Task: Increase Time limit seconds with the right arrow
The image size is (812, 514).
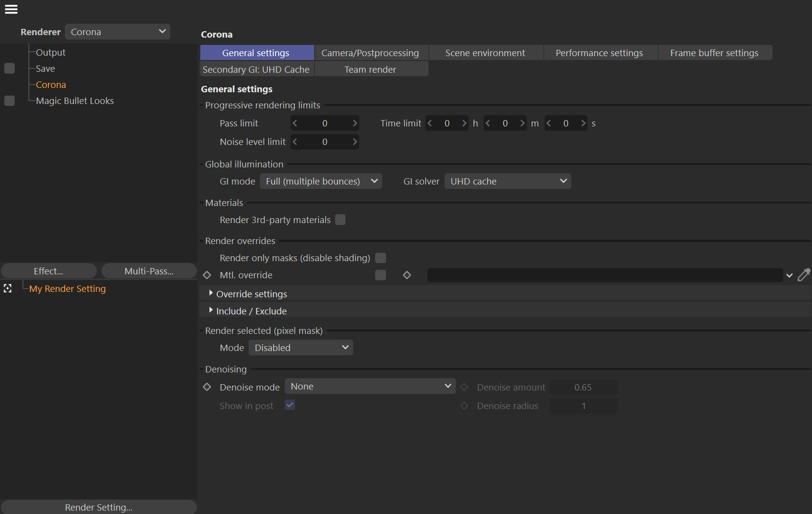Action: pyautogui.click(x=583, y=123)
